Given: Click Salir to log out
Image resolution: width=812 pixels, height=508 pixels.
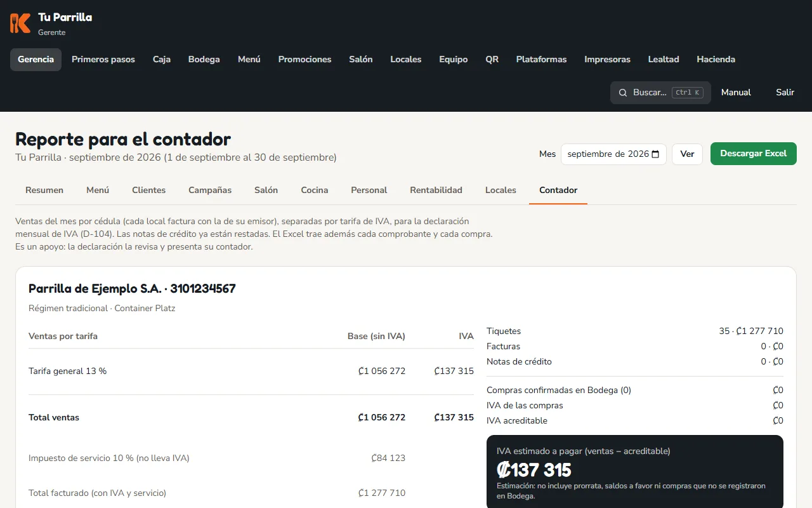Looking at the screenshot, I should click(x=785, y=93).
